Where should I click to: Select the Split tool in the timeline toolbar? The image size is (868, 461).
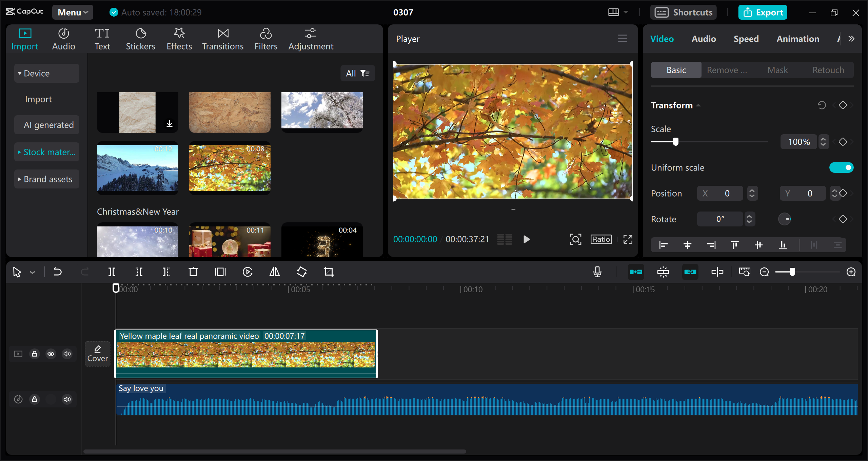tap(112, 272)
